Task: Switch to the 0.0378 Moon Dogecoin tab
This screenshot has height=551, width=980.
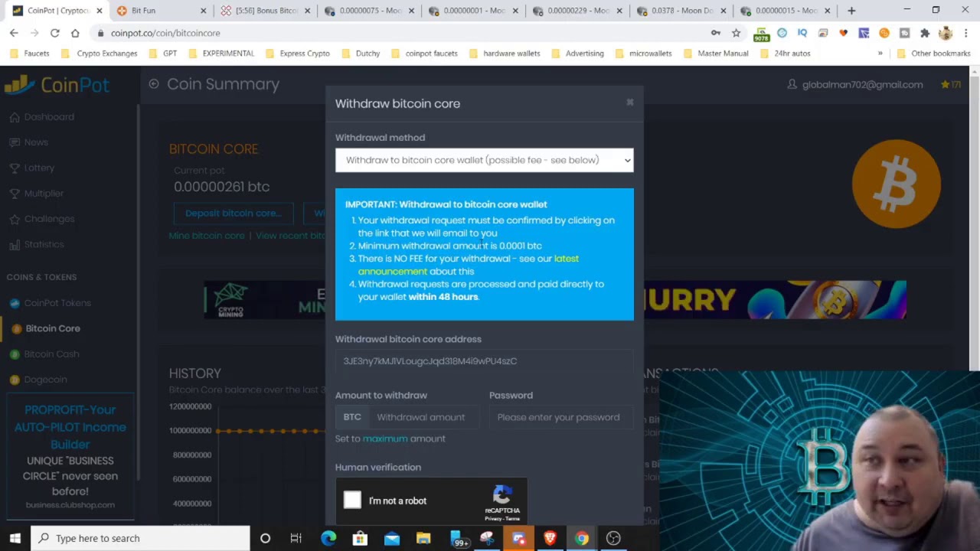Action: pos(681,11)
